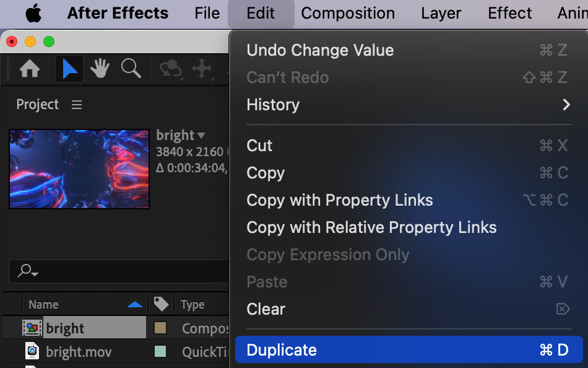This screenshot has height=368, width=588.
Task: Click the bright composition thumbnail preview
Action: pyautogui.click(x=79, y=169)
